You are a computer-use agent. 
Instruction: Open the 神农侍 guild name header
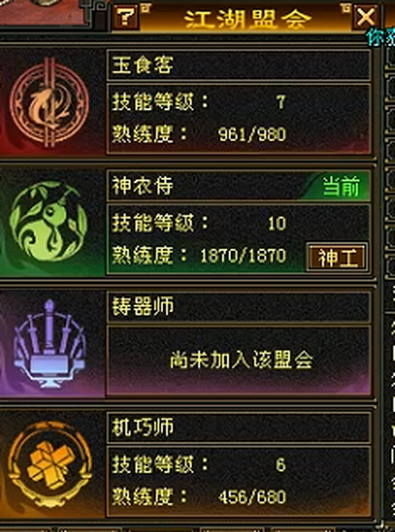click(239, 186)
